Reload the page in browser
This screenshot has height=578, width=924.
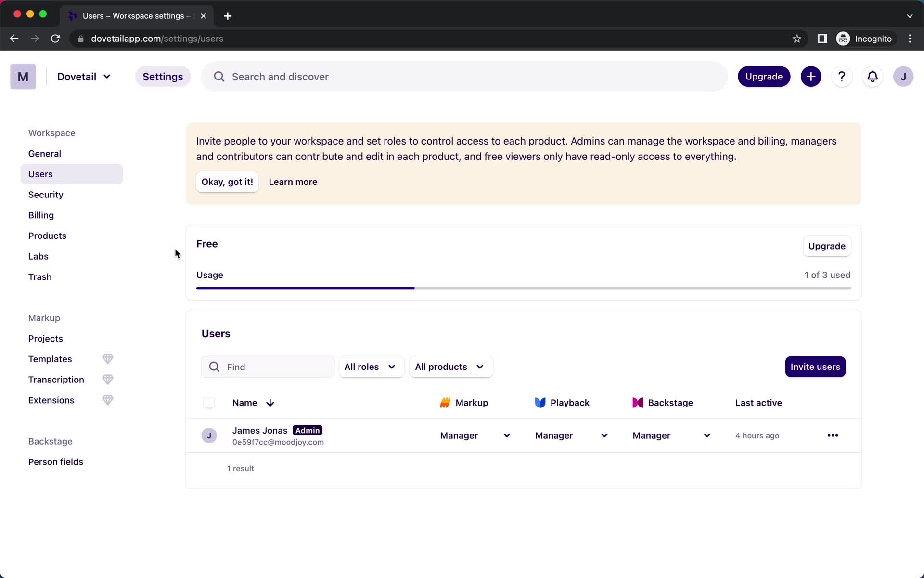point(55,39)
